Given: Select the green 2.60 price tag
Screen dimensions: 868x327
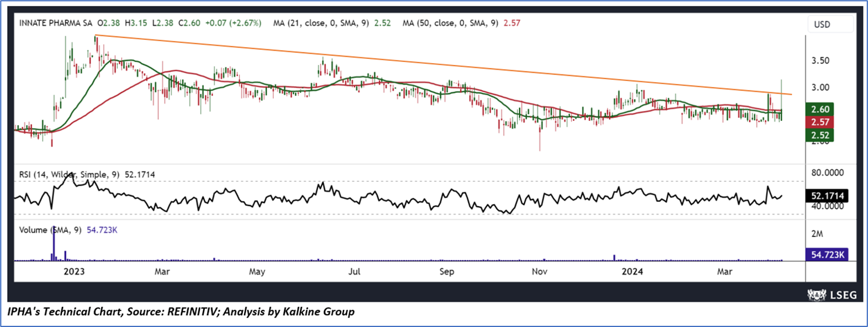Looking at the screenshot, I should click(x=819, y=109).
